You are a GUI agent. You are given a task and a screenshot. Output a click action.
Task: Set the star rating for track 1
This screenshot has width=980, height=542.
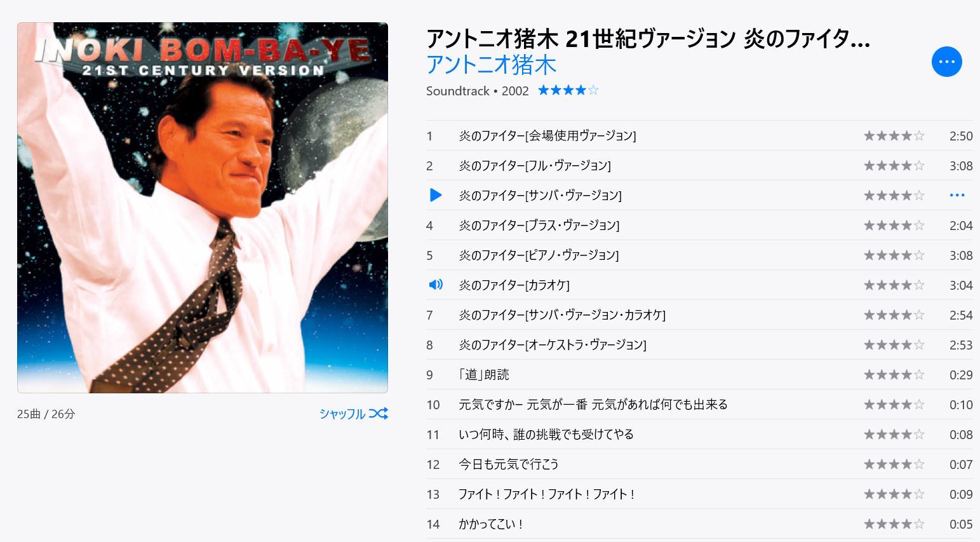[x=894, y=135]
